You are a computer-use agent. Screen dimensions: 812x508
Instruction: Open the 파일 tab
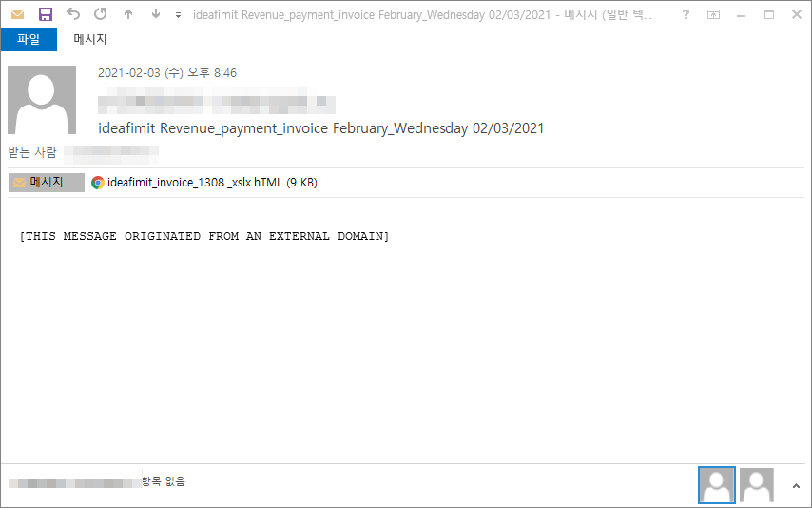29,39
